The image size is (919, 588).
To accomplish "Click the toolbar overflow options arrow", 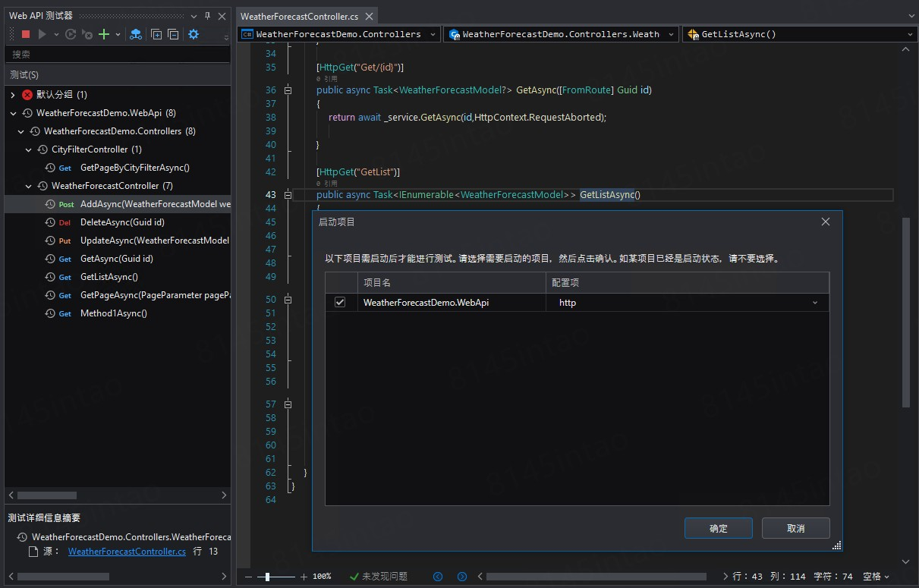I will [x=225, y=37].
